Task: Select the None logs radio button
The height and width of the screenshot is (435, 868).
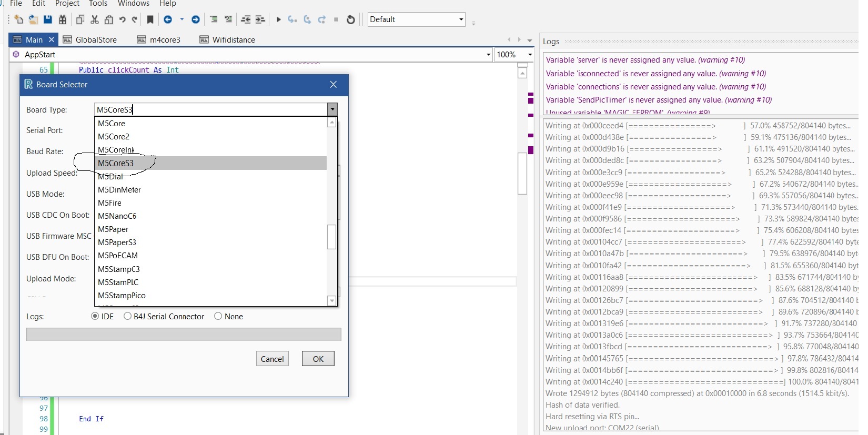Action: [218, 316]
